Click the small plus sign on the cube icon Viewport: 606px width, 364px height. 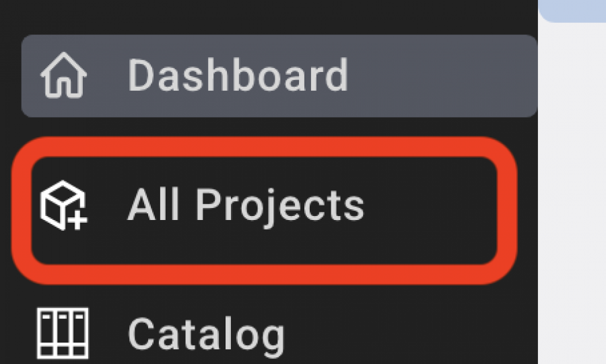pyautogui.click(x=79, y=221)
